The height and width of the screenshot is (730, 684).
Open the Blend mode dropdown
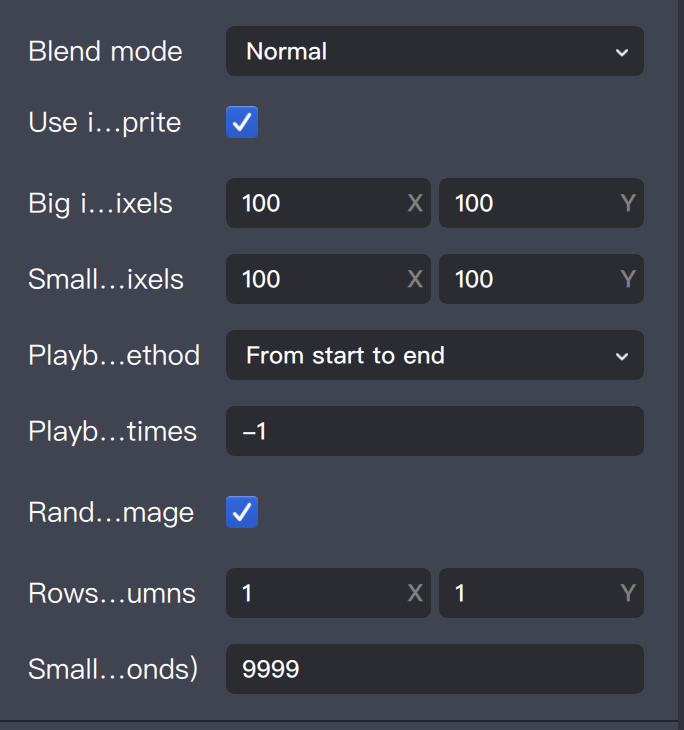click(x=434, y=51)
